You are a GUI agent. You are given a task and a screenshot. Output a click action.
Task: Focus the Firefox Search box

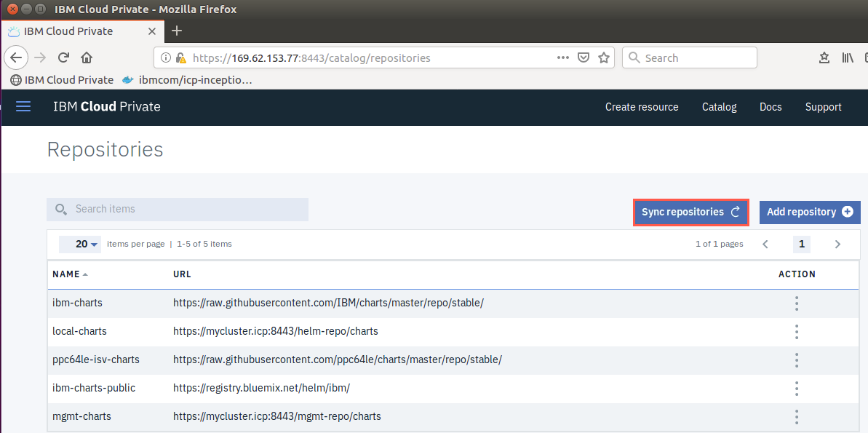click(690, 57)
